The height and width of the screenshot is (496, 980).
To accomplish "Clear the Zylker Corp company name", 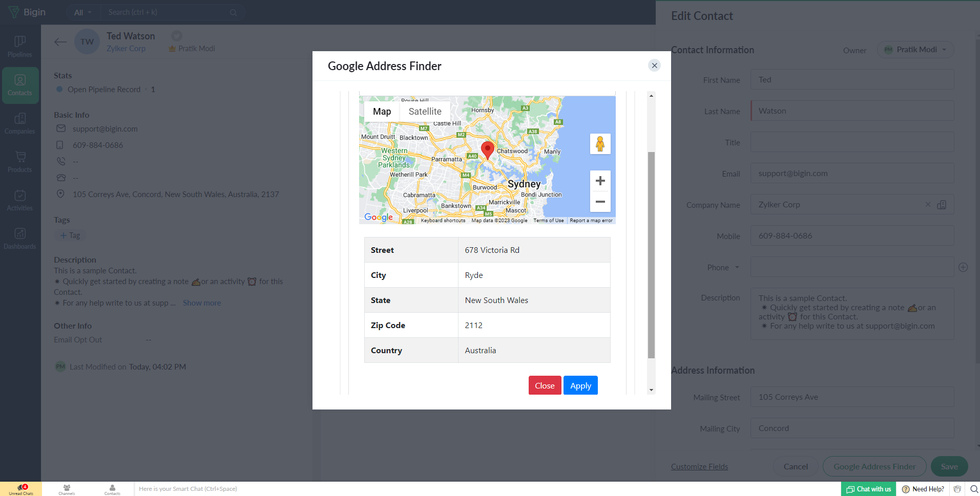I will 928,204.
